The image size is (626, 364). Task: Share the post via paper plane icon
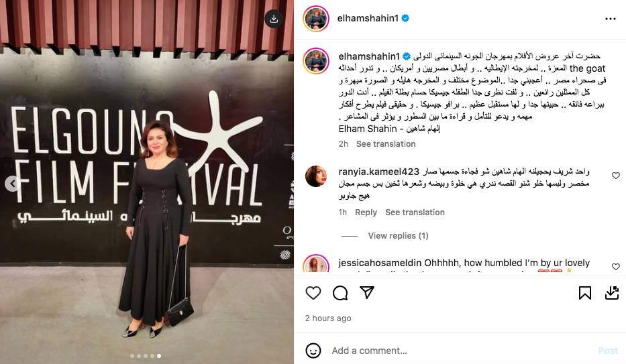coord(367,293)
